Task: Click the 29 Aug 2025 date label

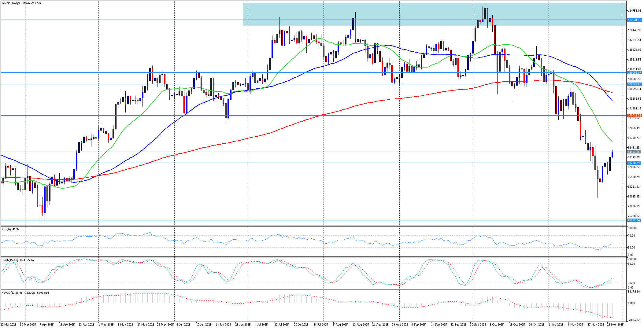Action: click(400, 324)
